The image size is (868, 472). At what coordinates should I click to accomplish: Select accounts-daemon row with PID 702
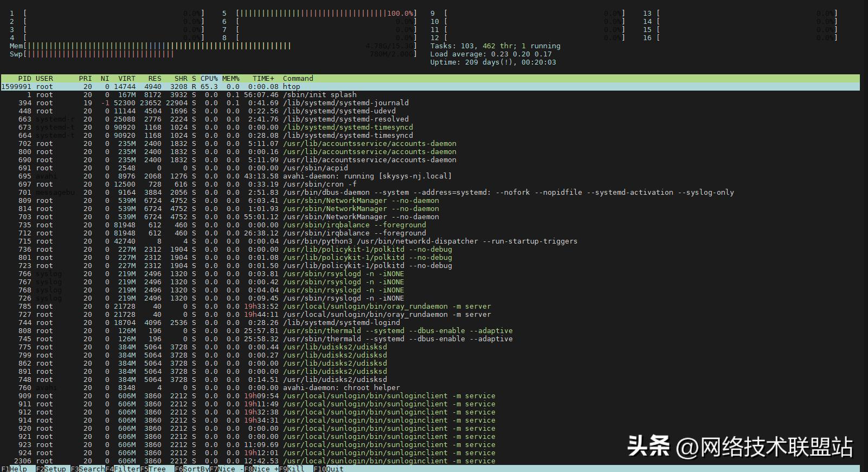[430, 144]
